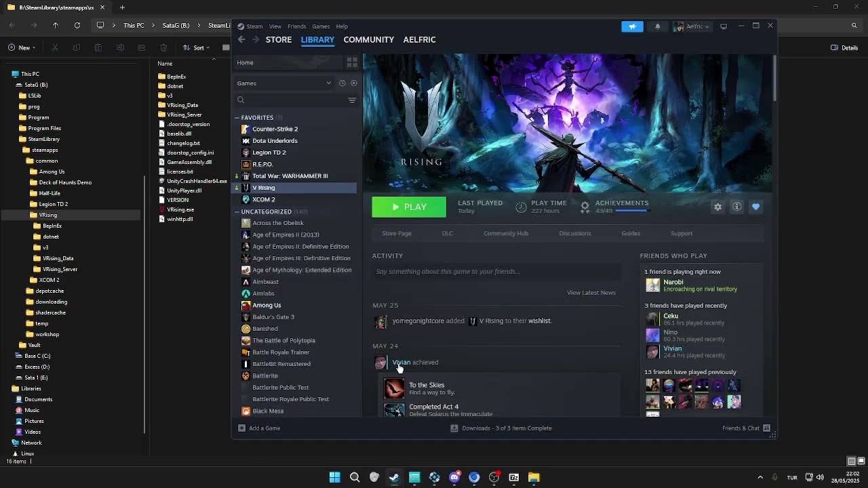Click Paste icon in File Explorer toolbar

(98, 47)
